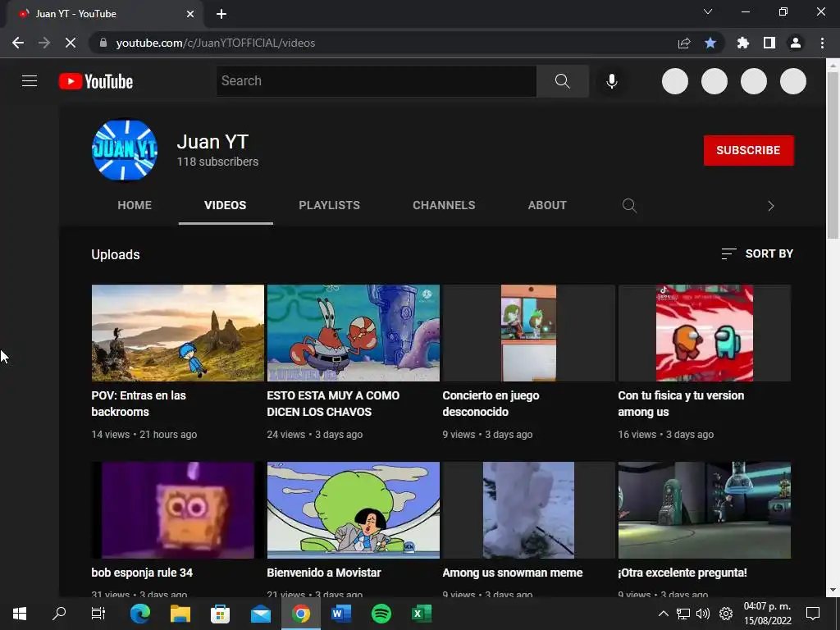Screen dimensions: 840x630
Task: Click title 'POV: Entras en las backrooms'
Action: 139,404
